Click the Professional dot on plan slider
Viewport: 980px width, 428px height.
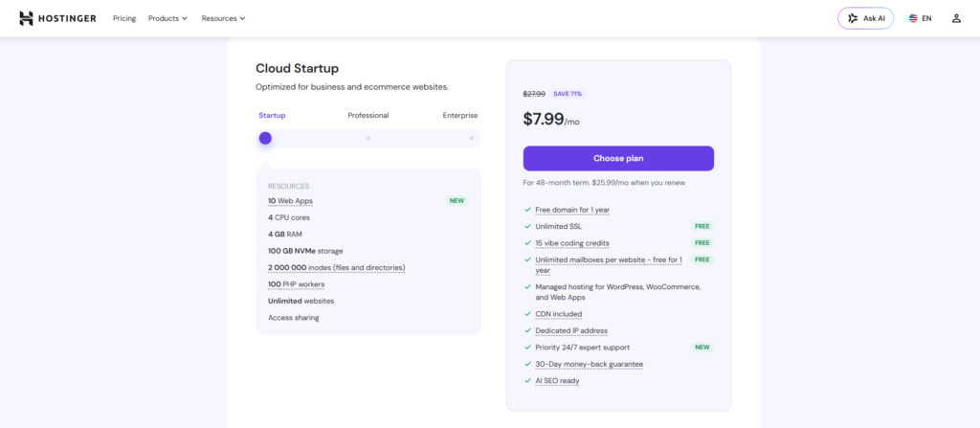368,138
